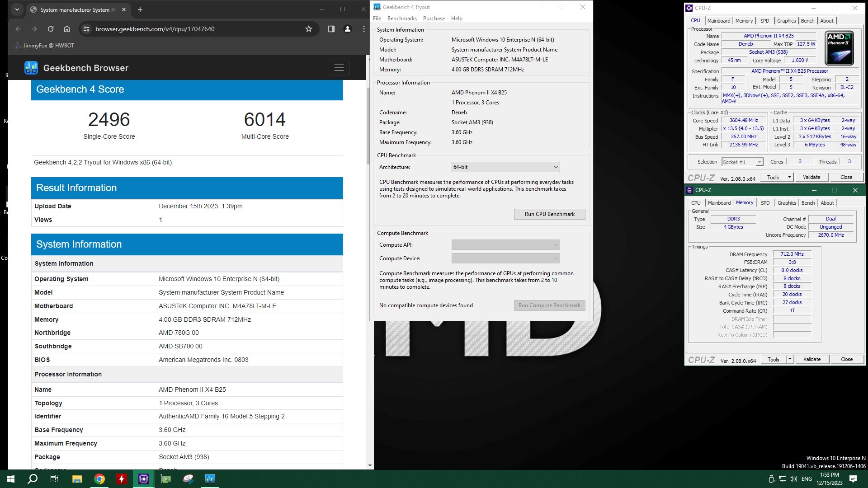
Task: Click the Geekbench Browser logo icon
Action: [31, 68]
